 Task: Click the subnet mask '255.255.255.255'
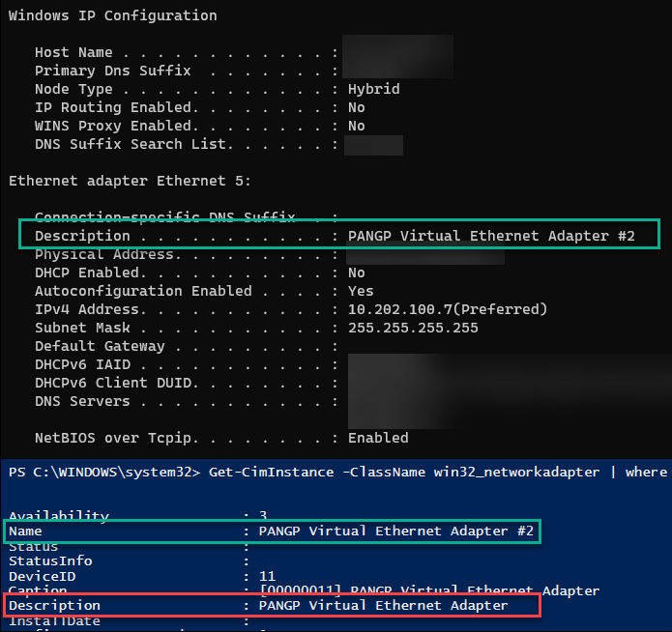(x=413, y=328)
